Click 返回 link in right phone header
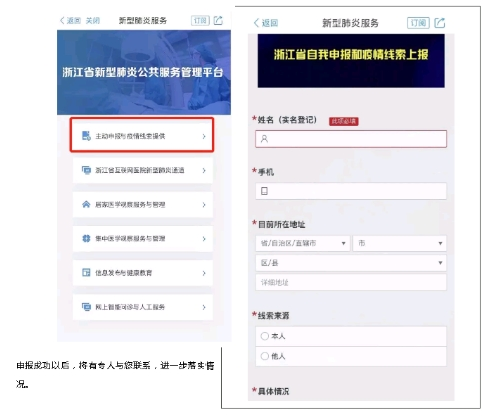Viewport: 499px width, 416px height. point(266,23)
